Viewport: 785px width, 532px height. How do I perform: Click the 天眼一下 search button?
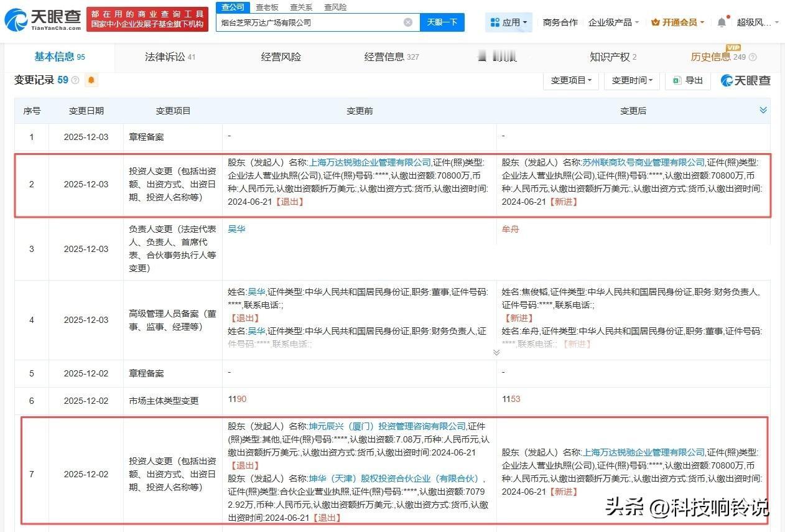(x=442, y=22)
